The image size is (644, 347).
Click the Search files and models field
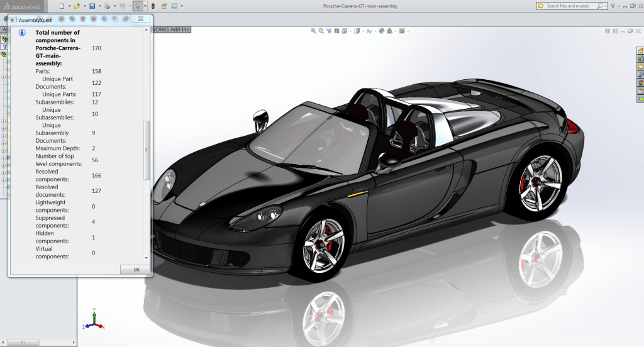569,6
